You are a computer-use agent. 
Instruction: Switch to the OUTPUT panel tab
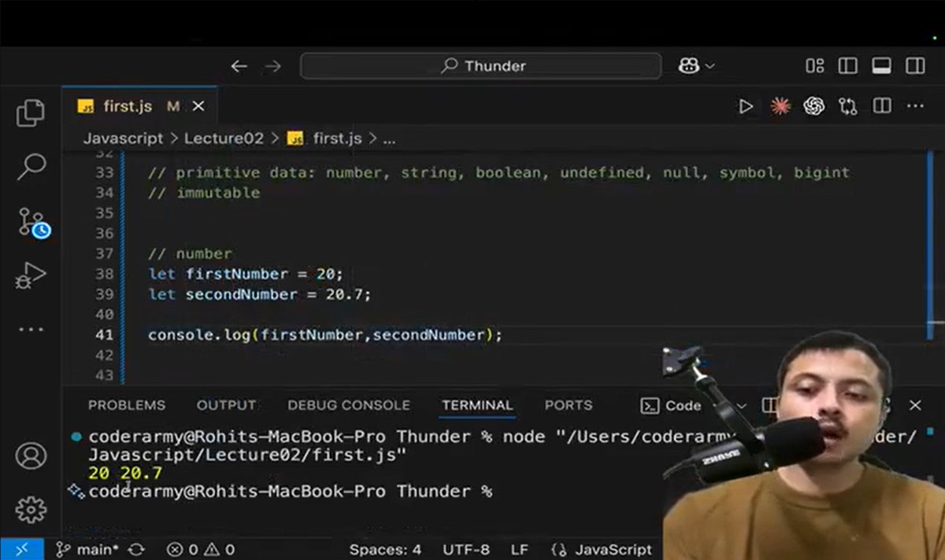click(x=226, y=406)
